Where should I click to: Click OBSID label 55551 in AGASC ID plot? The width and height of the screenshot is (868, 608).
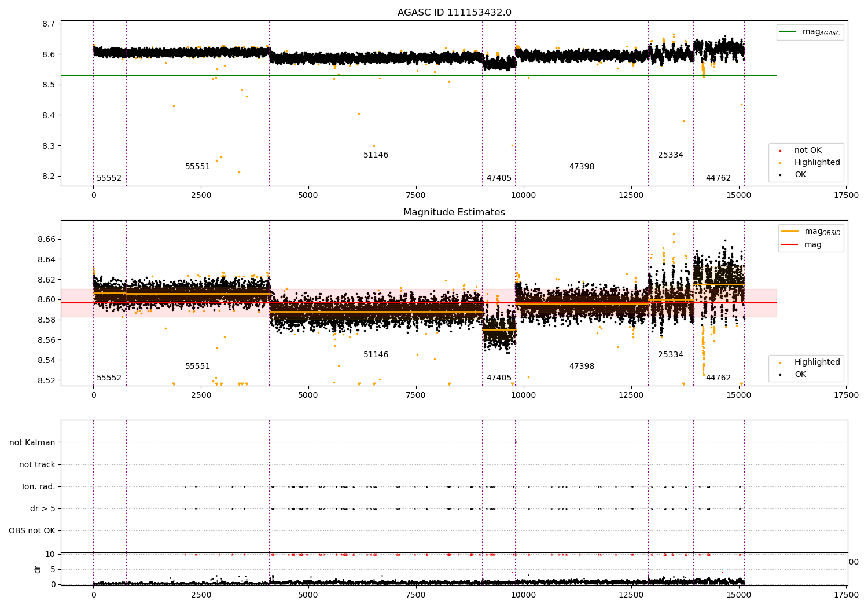(x=198, y=166)
